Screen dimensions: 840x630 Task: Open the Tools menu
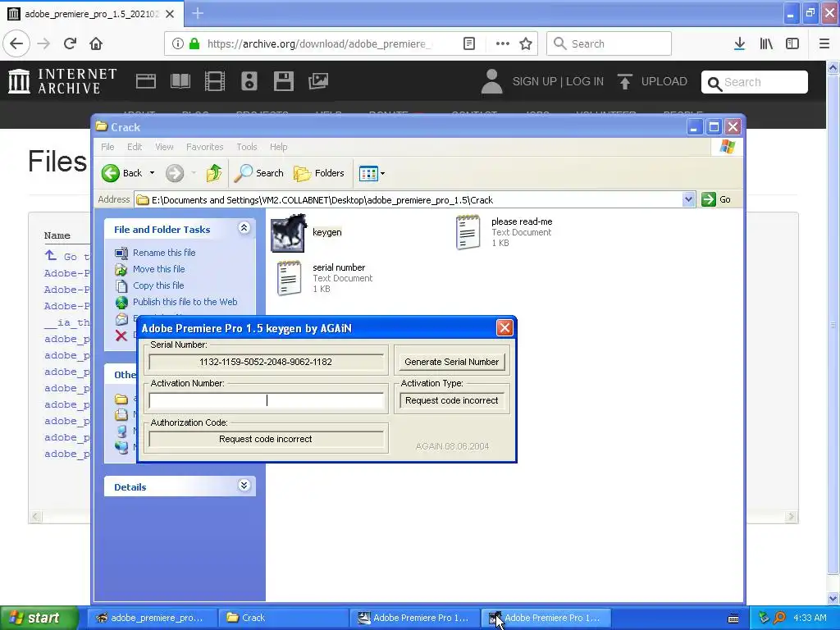coord(246,147)
